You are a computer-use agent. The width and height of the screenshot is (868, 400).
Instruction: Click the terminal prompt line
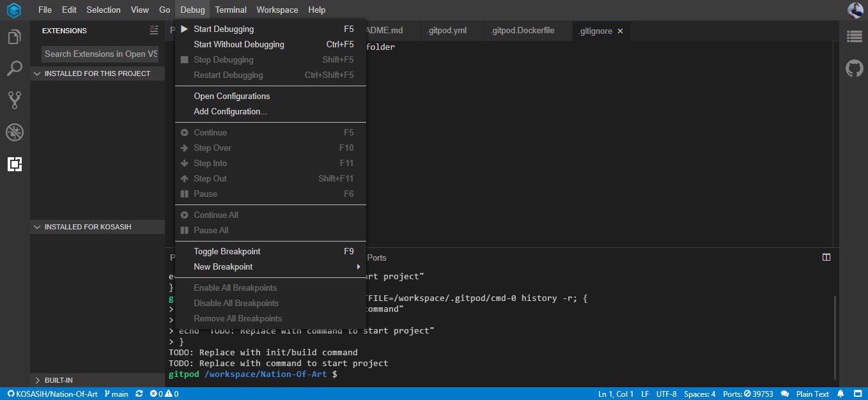[x=252, y=374]
